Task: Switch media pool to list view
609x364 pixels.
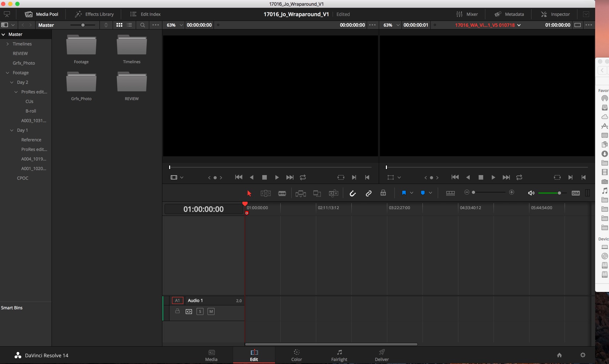Action: (x=129, y=25)
